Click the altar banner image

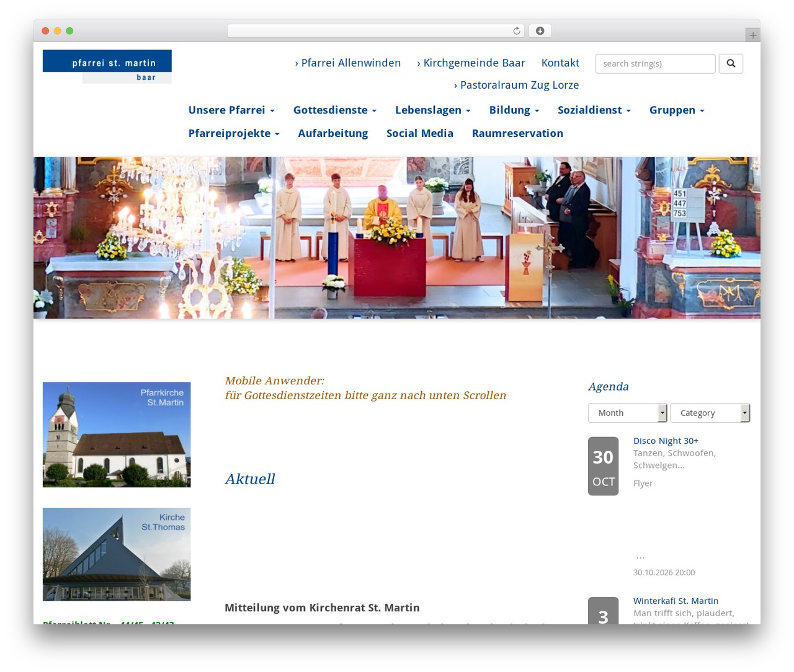(x=397, y=237)
